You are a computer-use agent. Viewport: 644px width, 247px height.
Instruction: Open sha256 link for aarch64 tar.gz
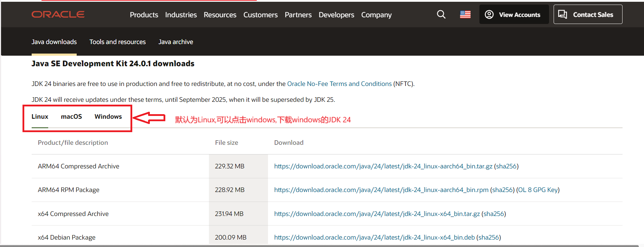pyautogui.click(x=506, y=166)
